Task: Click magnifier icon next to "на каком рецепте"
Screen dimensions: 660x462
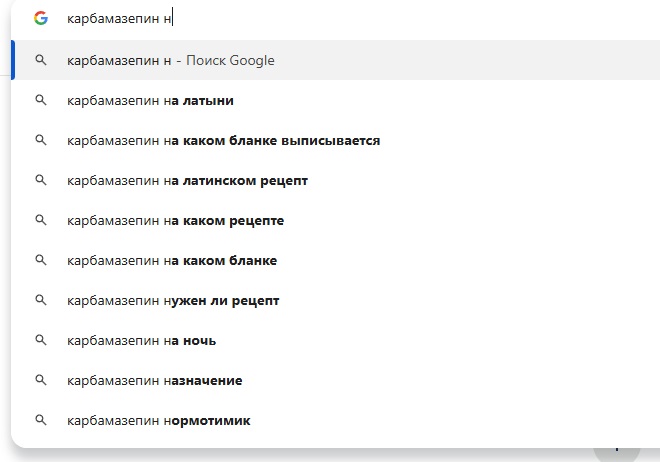Action: [41, 220]
